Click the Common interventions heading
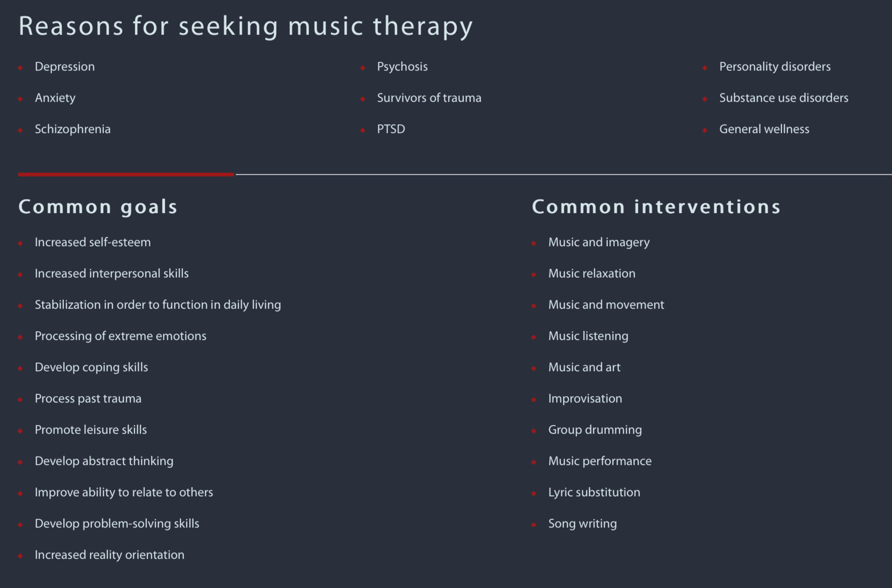 tap(656, 207)
